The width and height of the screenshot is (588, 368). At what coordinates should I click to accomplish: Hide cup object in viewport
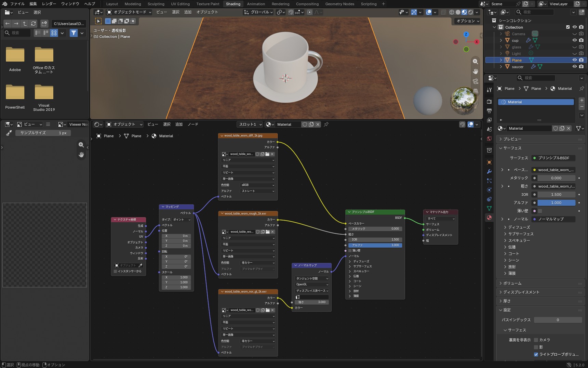tap(574, 40)
